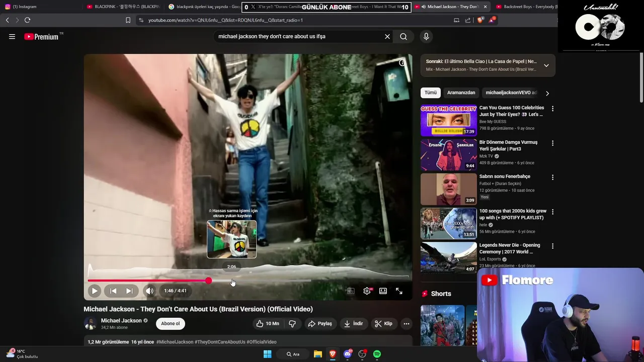Toggle subtitles in the video player
Viewport: 644px width, 362px height.
click(x=351, y=291)
